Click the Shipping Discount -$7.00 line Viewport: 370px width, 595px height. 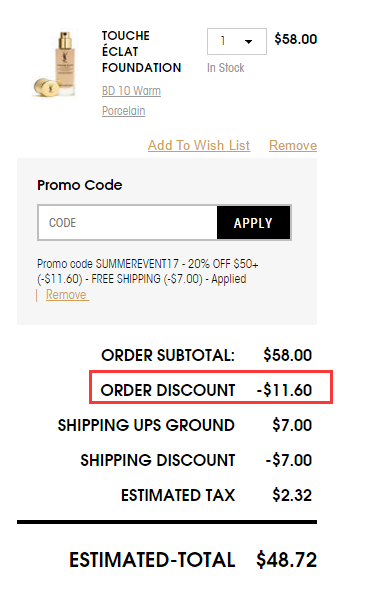pyautogui.click(x=196, y=460)
